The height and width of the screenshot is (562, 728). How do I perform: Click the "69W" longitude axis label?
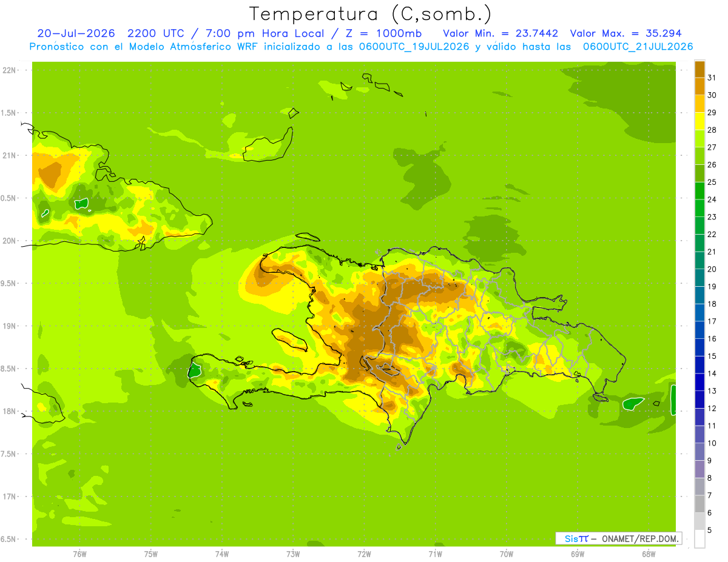point(578,554)
